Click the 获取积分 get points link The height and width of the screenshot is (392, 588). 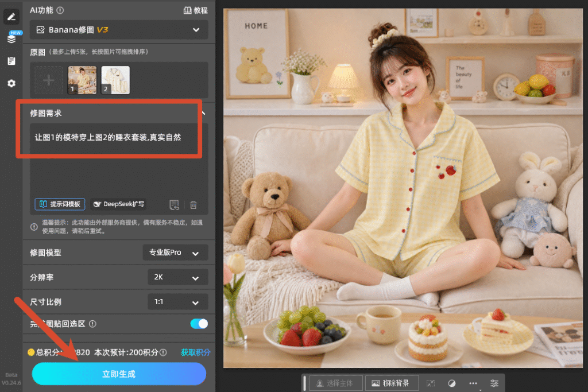pos(195,352)
